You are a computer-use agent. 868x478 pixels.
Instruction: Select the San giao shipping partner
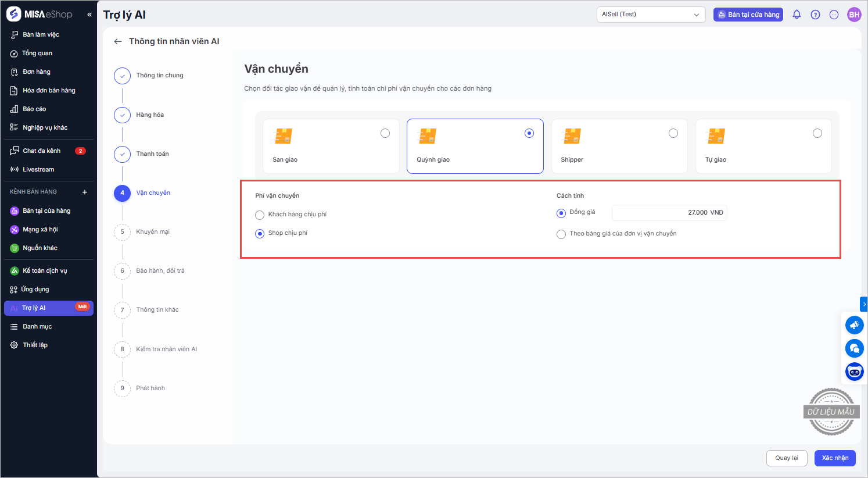coord(385,134)
